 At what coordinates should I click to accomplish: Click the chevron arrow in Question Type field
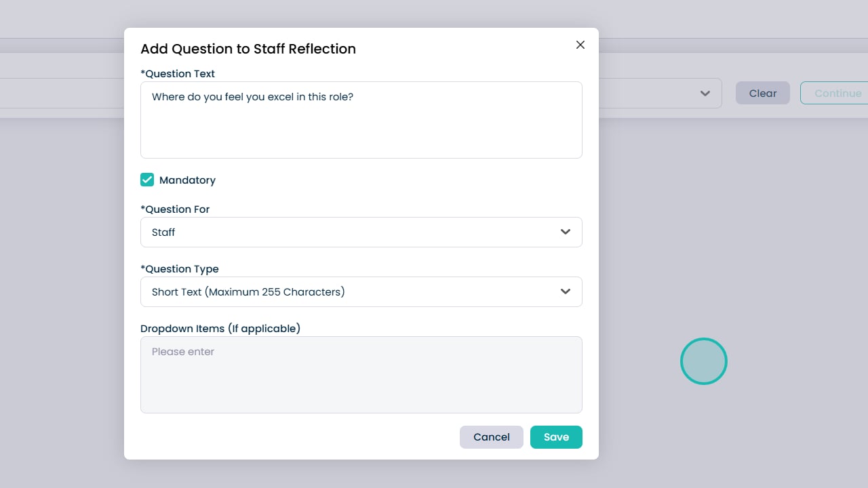[x=566, y=291]
